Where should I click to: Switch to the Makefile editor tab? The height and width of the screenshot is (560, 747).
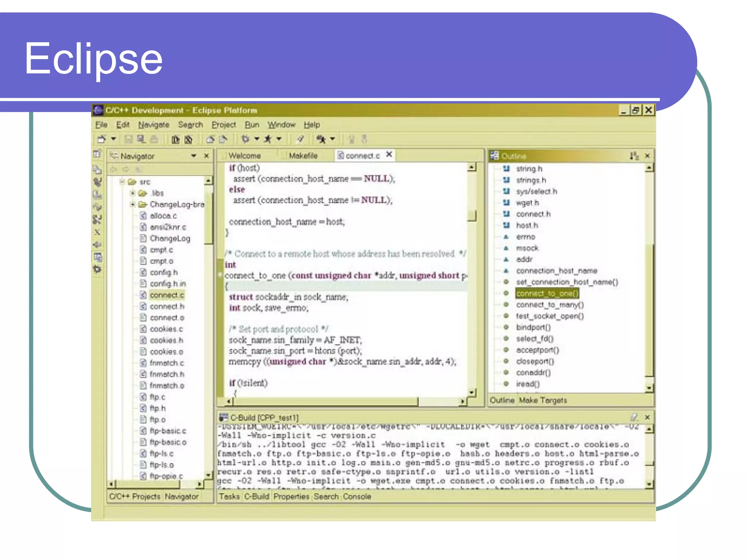coord(303,156)
